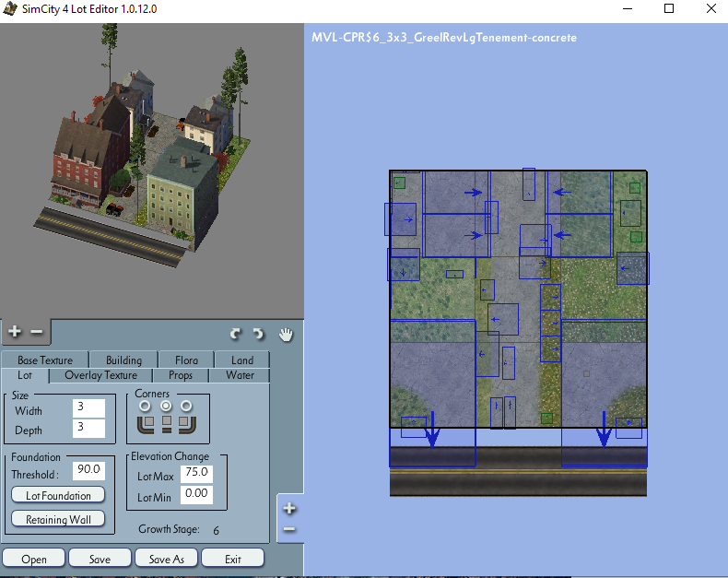
Task: Rotate the preview clockwise
Action: (259, 334)
